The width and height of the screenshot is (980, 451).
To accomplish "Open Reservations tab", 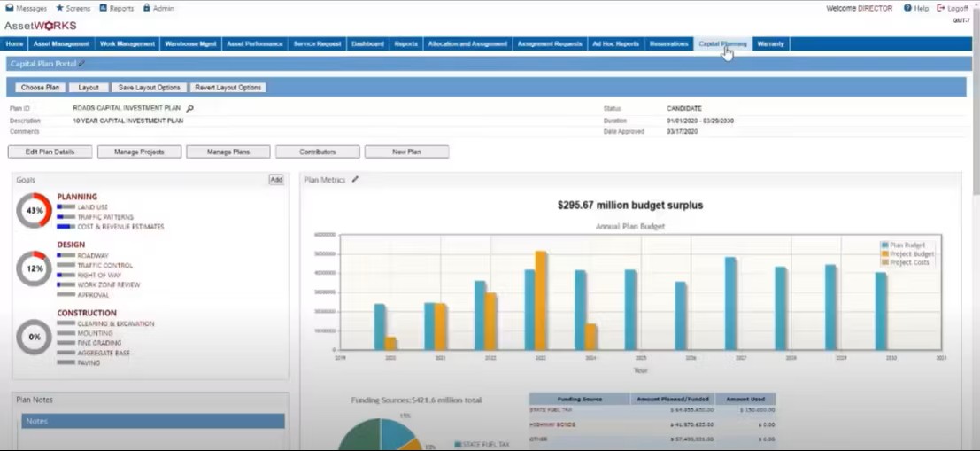I will [x=668, y=43].
